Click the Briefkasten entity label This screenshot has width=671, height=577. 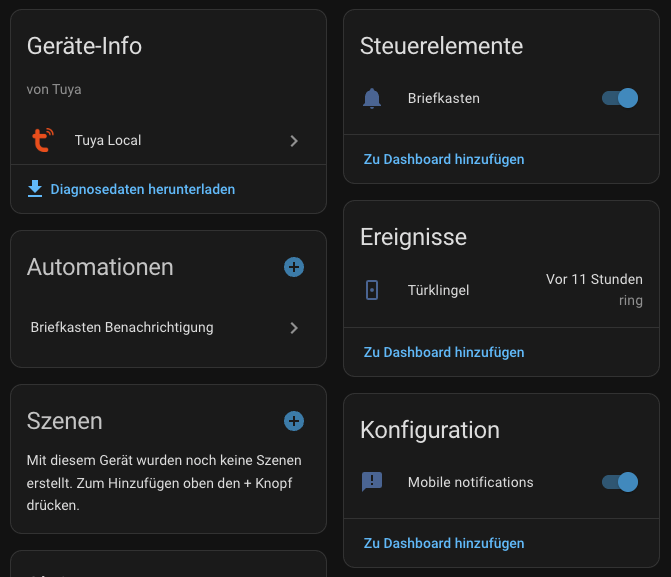(444, 98)
